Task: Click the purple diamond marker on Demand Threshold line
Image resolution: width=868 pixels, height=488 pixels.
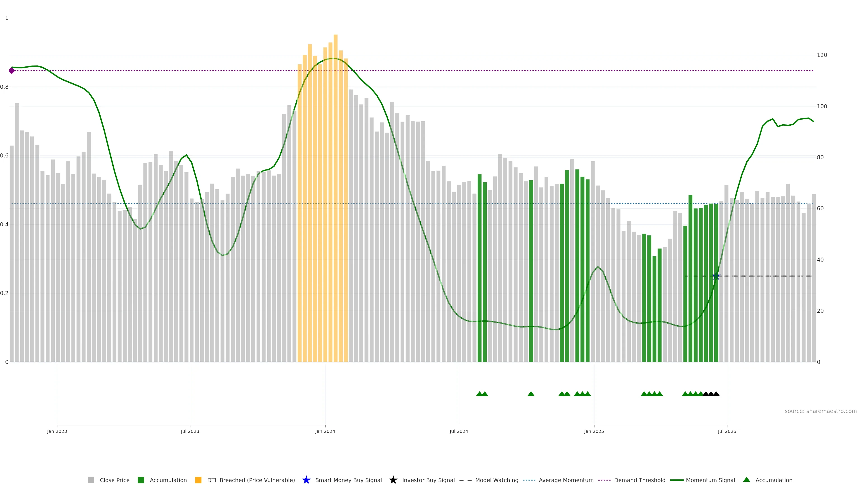Action: pyautogui.click(x=12, y=71)
